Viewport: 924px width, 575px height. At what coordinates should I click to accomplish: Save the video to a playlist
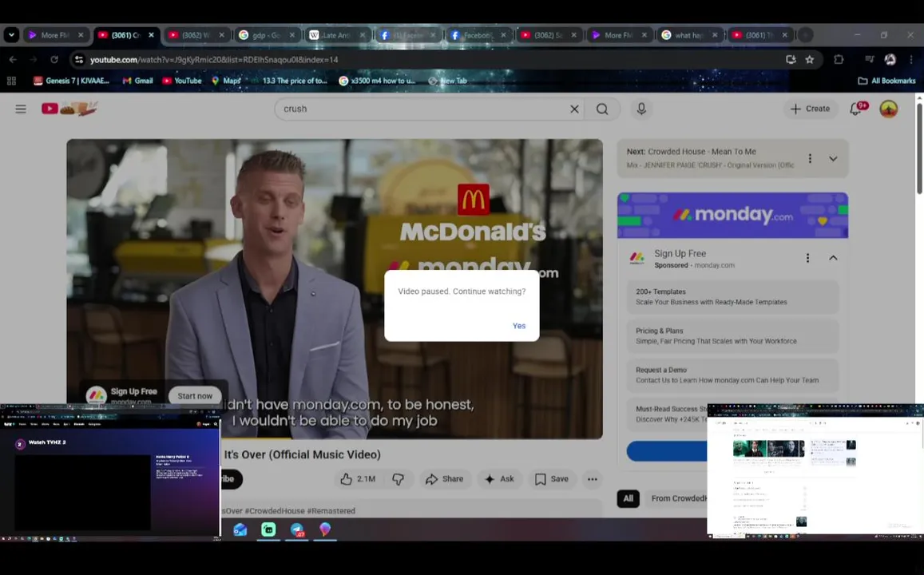point(552,479)
